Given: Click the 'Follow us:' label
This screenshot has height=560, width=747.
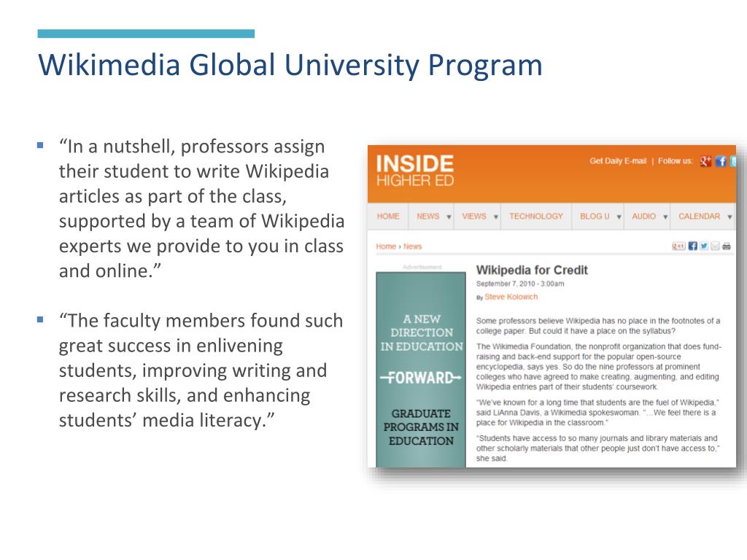Looking at the screenshot, I should coord(675,161).
